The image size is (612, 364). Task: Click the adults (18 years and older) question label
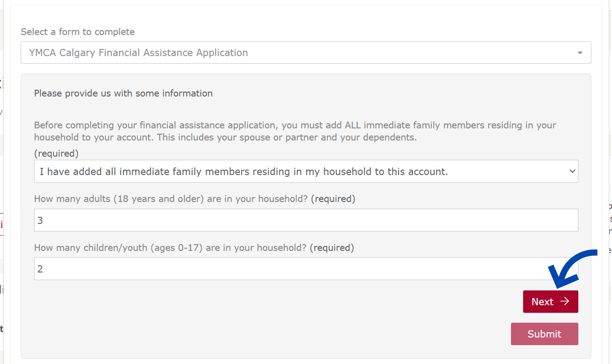point(171,199)
